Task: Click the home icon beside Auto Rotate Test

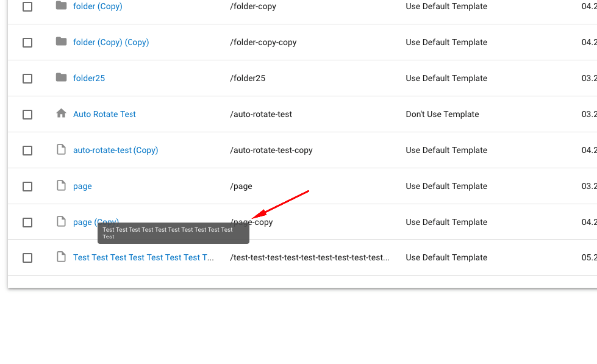Action: tap(62, 113)
